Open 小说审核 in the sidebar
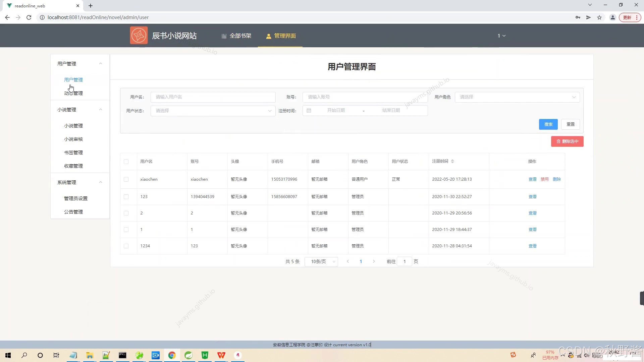 [73, 139]
